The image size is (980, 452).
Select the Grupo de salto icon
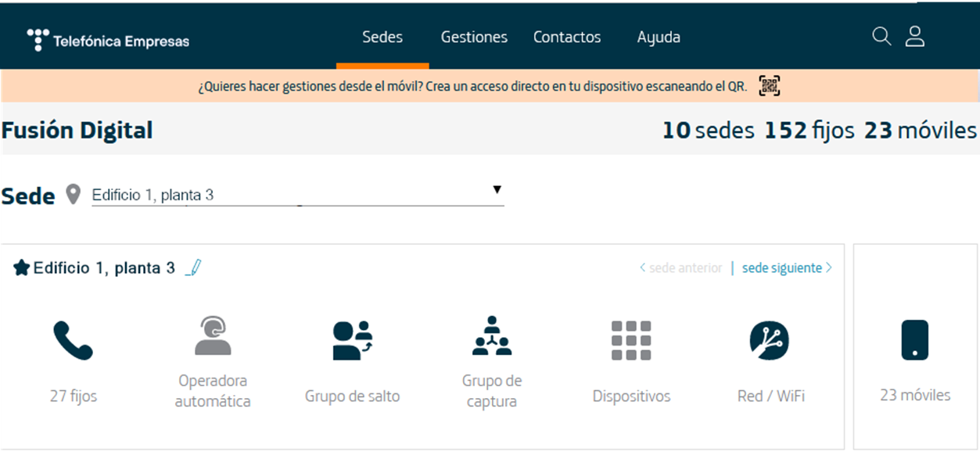pos(352,340)
